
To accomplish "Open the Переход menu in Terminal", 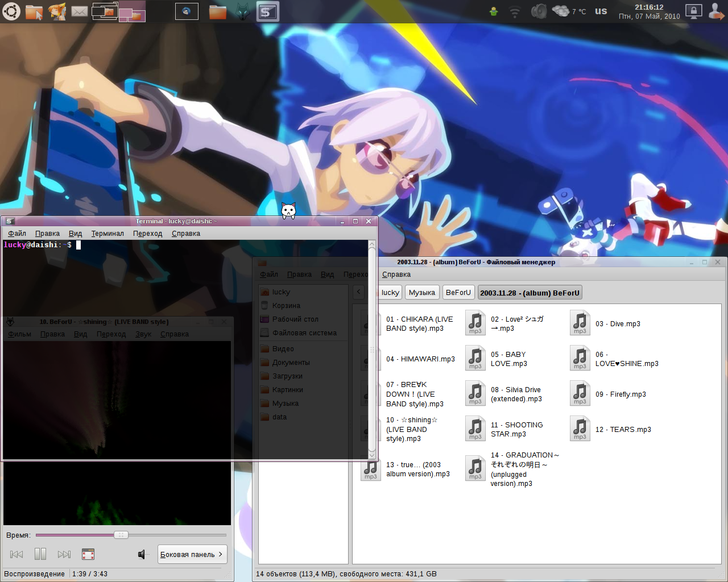I will coord(147,234).
